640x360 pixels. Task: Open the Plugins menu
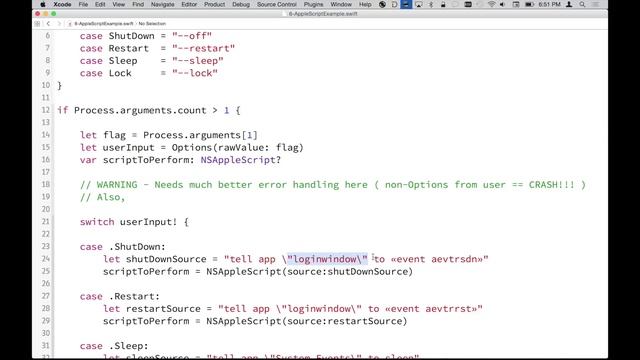pos(313,4)
